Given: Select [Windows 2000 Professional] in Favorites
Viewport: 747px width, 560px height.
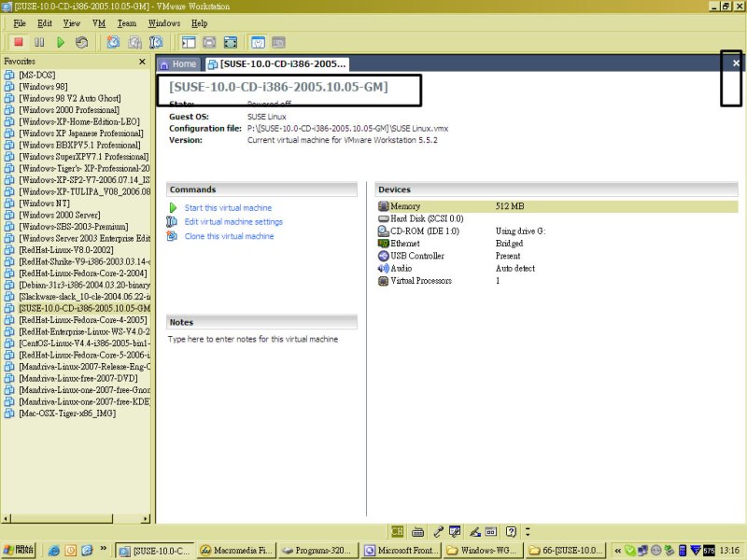Looking at the screenshot, I should pos(69,109).
